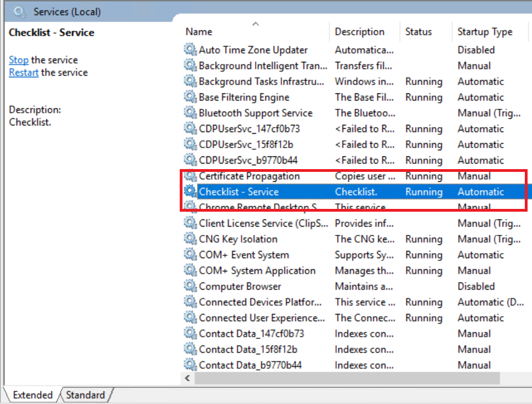Click the Automatic (D... startup type cell
Image resolution: width=532 pixels, height=404 pixels.
tap(491, 302)
